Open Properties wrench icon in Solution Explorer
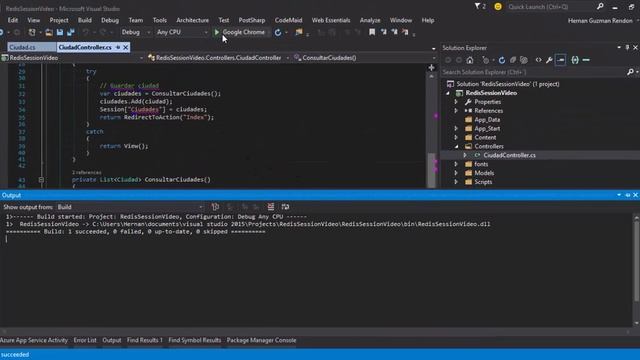 [x=549, y=60]
